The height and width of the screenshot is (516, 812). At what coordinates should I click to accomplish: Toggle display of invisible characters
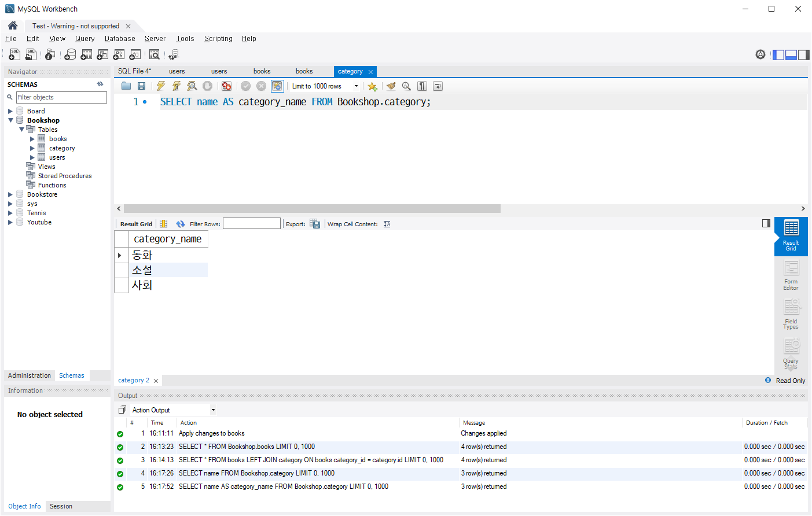[x=422, y=86]
